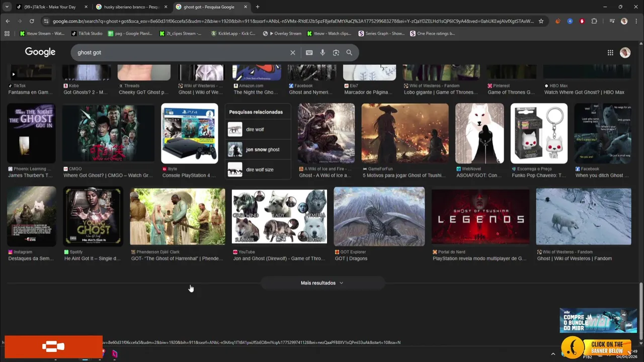Click the magnifying glass search button
The image size is (644, 362).
coord(349,52)
